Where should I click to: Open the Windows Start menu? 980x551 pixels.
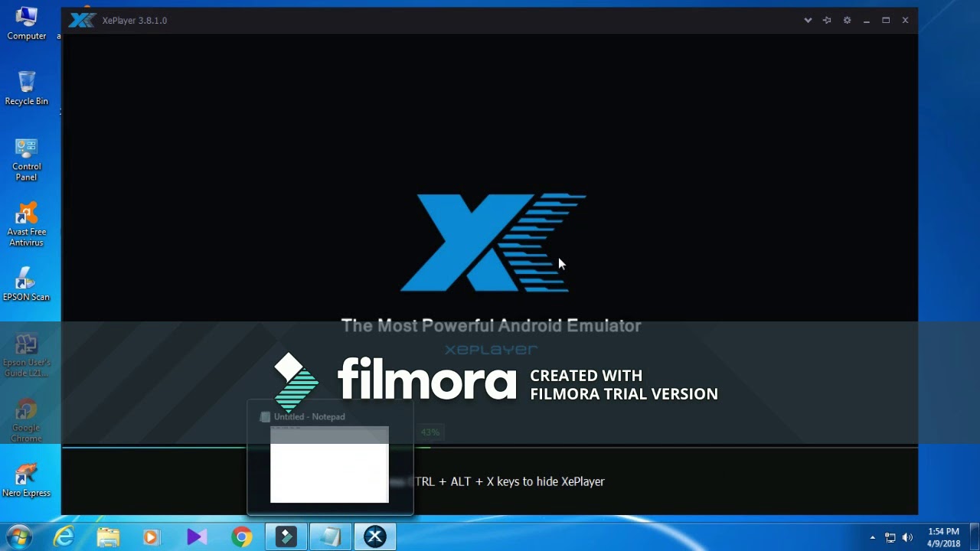tap(19, 536)
